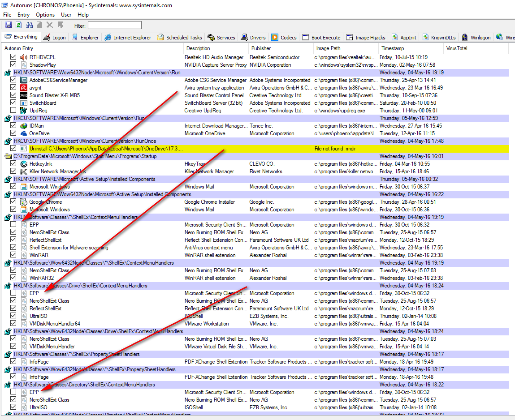
Task: Click the registry icon of HKCU RunOnce key
Action: 8,141
